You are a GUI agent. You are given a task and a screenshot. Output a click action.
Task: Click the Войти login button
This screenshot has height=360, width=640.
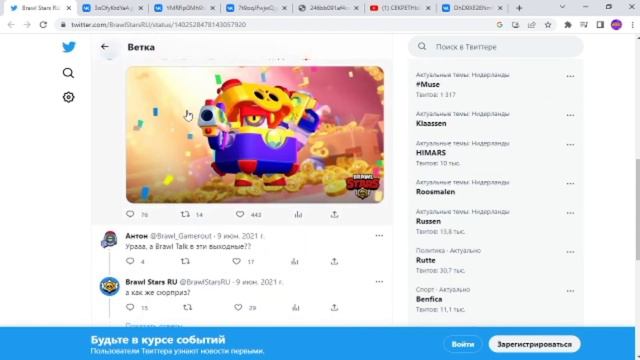click(x=463, y=344)
